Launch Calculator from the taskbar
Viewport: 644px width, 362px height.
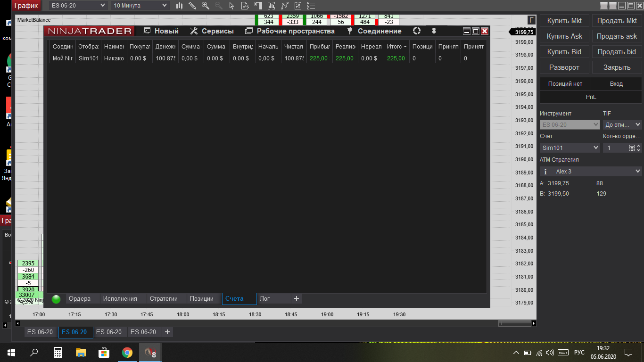click(58, 352)
